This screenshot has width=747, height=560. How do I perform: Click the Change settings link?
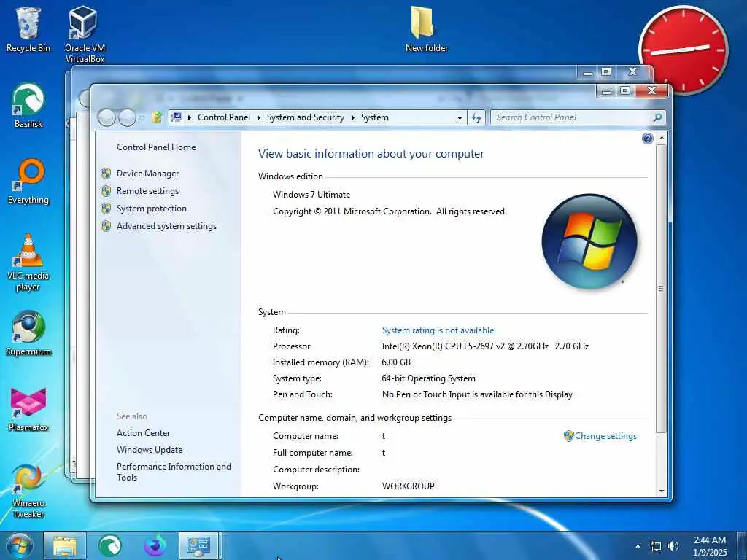605,436
